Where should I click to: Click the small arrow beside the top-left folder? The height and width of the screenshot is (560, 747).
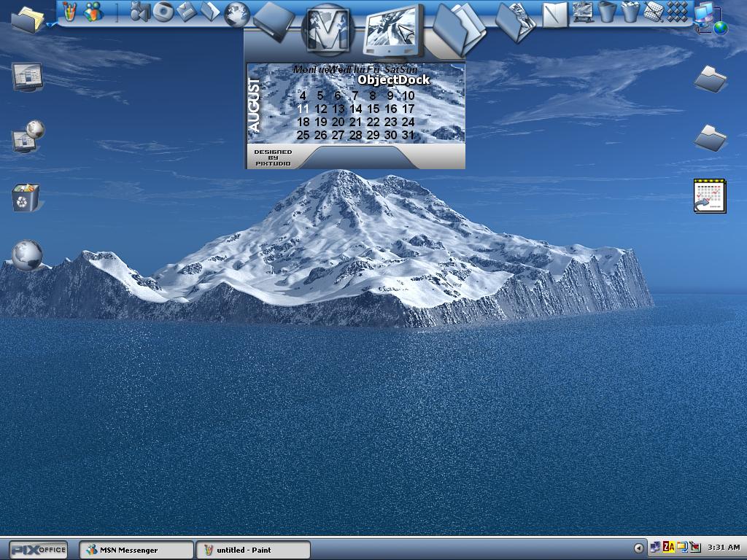pyautogui.click(x=50, y=24)
